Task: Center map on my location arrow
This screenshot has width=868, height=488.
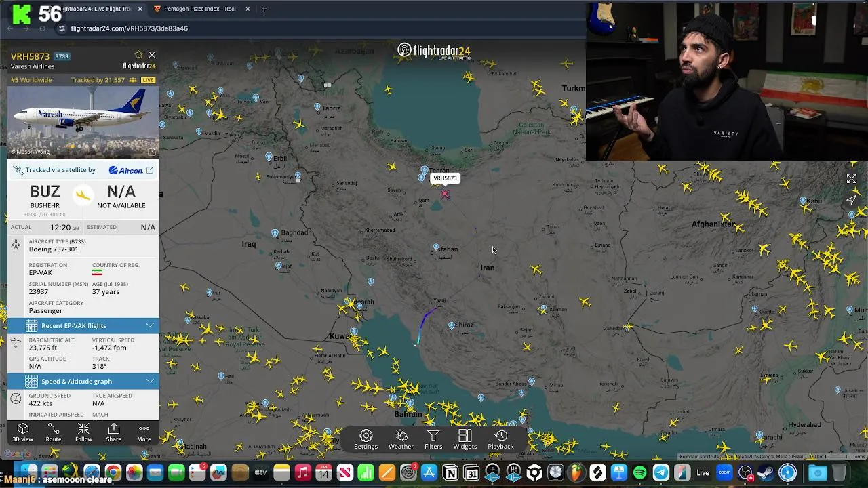Action: pyautogui.click(x=852, y=199)
